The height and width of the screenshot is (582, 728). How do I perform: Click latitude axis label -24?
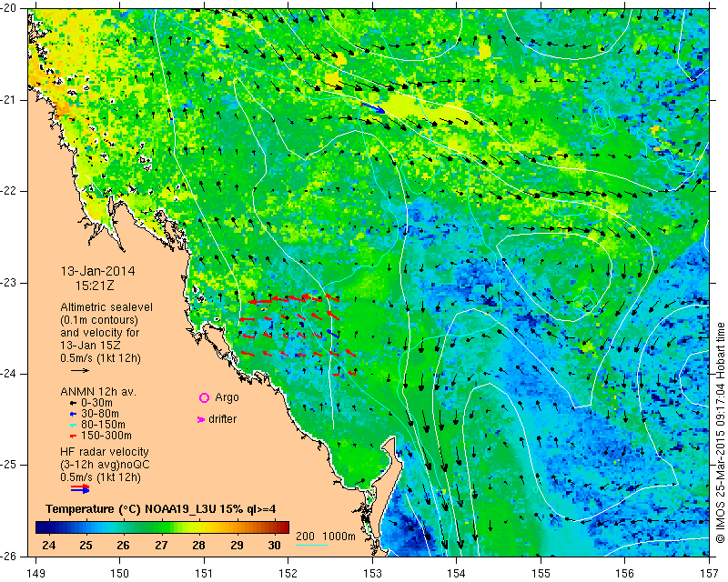(10, 374)
